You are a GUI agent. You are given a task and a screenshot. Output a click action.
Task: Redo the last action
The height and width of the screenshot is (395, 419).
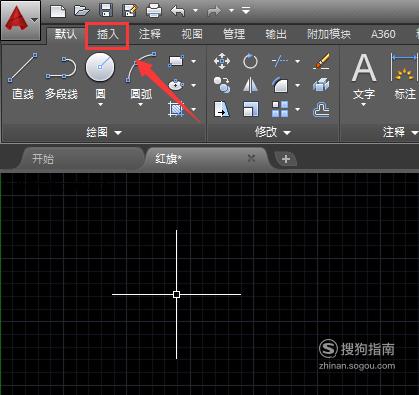(214, 11)
